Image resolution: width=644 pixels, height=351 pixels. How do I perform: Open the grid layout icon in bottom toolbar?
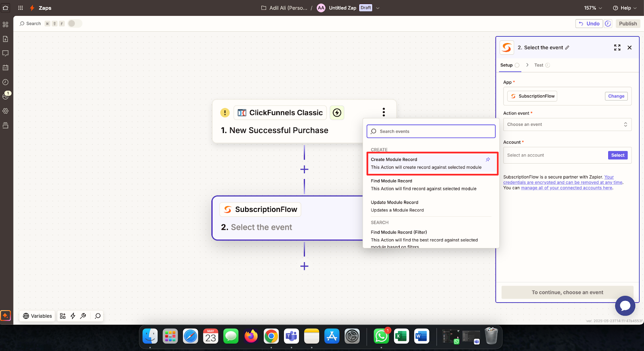[63, 316]
